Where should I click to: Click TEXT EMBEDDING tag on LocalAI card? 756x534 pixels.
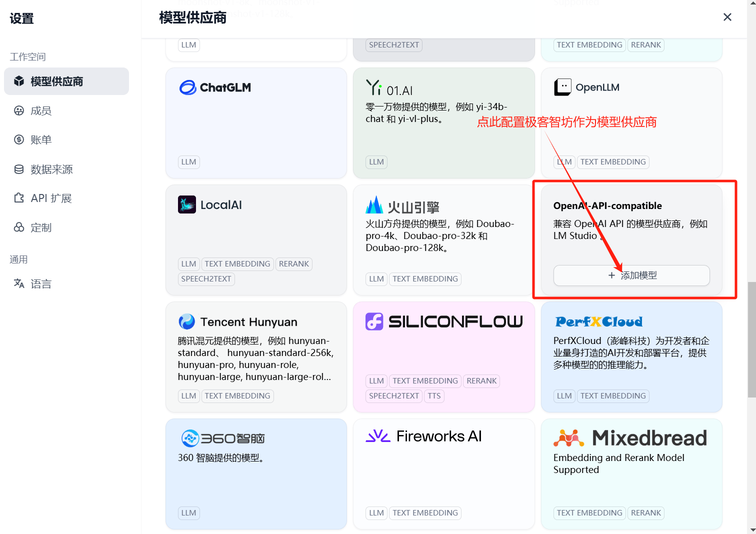[x=237, y=264]
